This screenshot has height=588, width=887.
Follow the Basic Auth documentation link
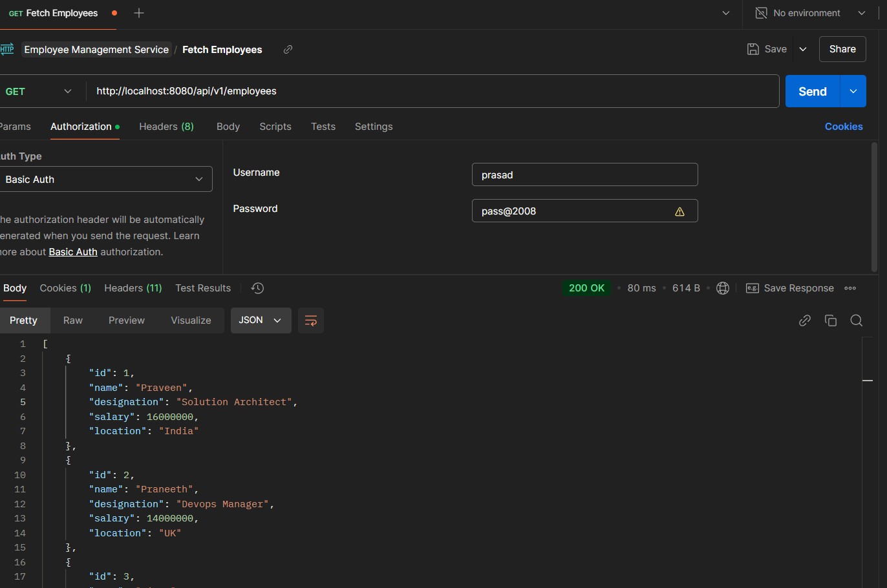click(73, 252)
